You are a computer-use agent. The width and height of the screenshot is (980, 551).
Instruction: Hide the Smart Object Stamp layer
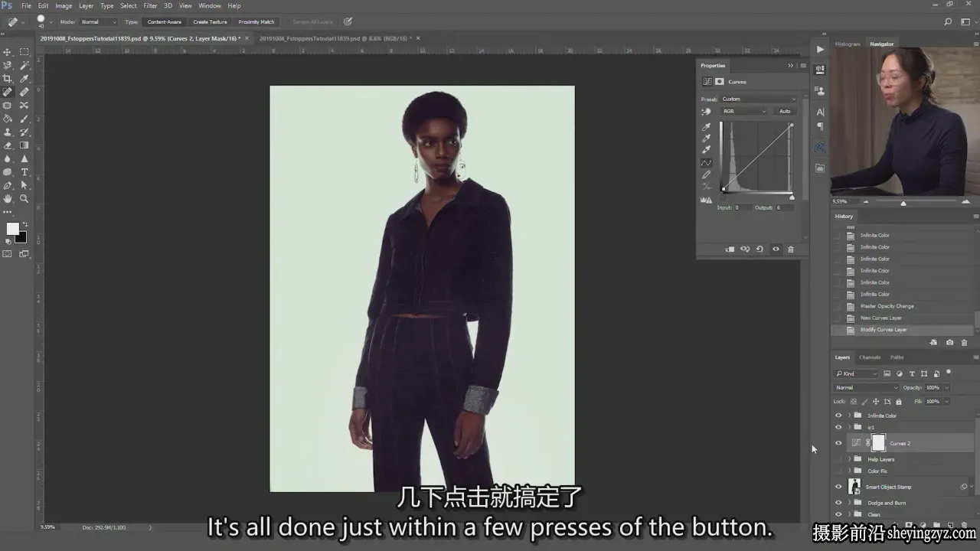click(x=838, y=487)
